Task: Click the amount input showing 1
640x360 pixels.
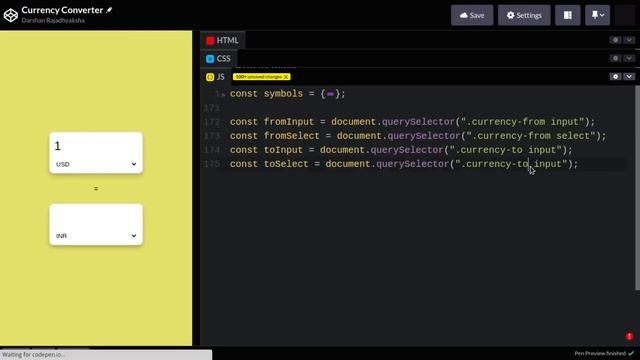Action: coord(96,146)
